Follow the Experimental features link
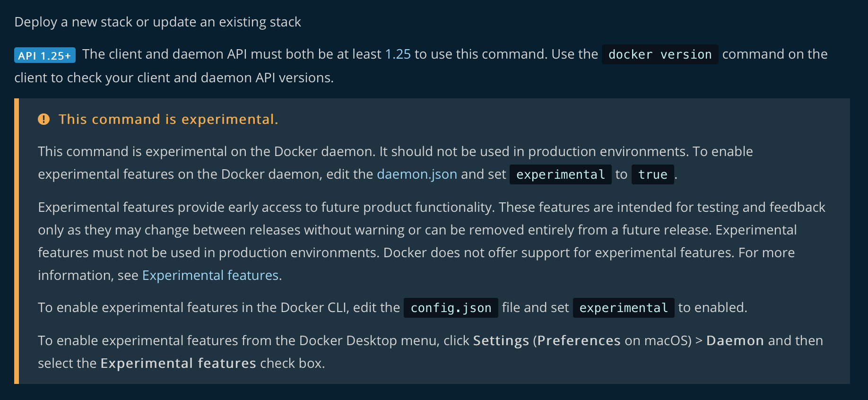 point(210,275)
